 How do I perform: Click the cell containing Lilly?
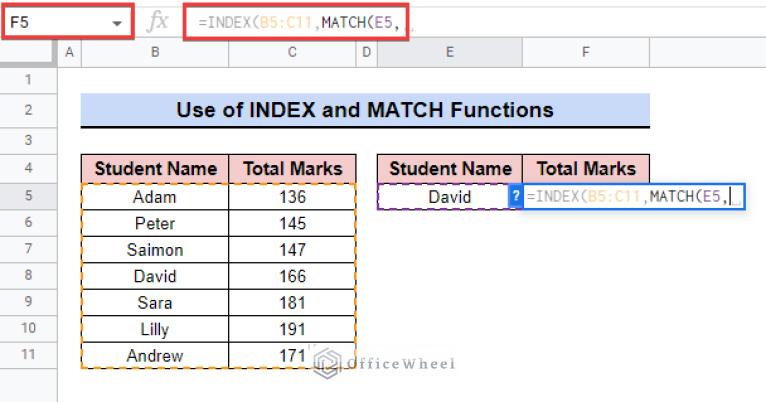coord(155,329)
